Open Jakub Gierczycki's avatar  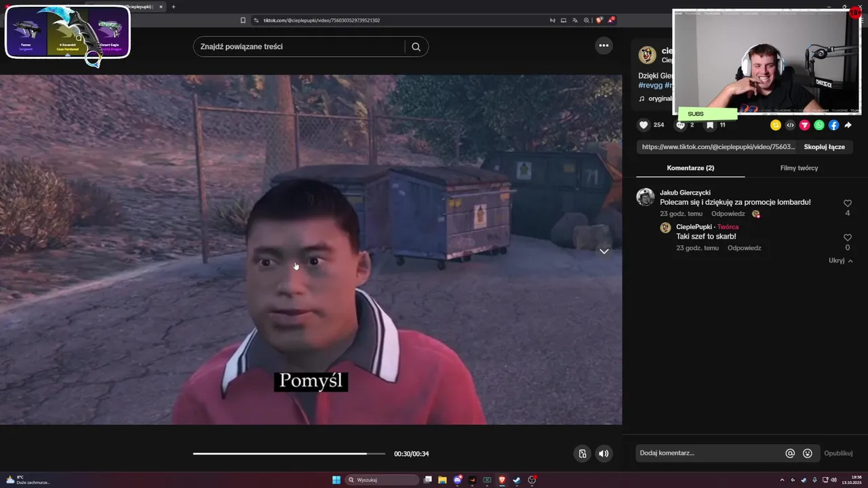(x=646, y=197)
